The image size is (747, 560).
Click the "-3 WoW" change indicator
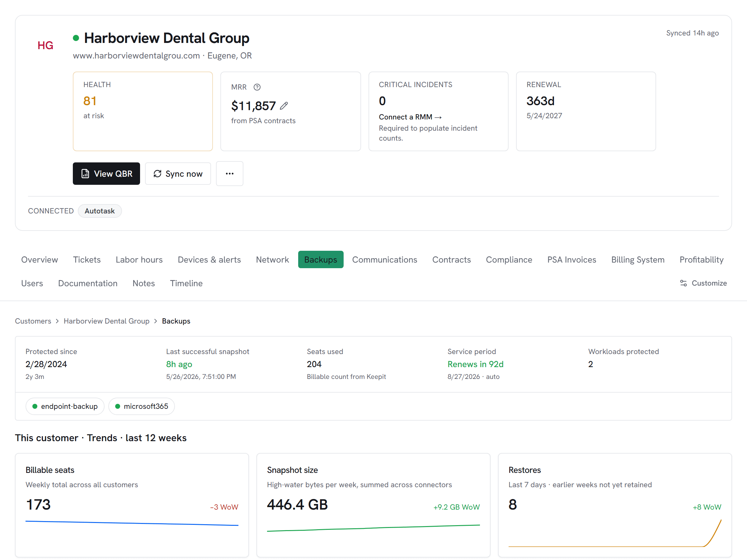coord(224,507)
